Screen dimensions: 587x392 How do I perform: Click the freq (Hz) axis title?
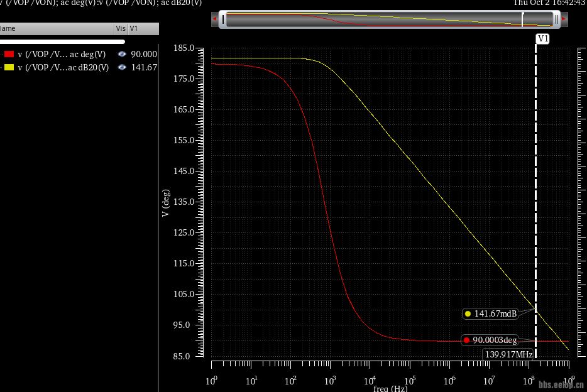pyautogui.click(x=390, y=388)
